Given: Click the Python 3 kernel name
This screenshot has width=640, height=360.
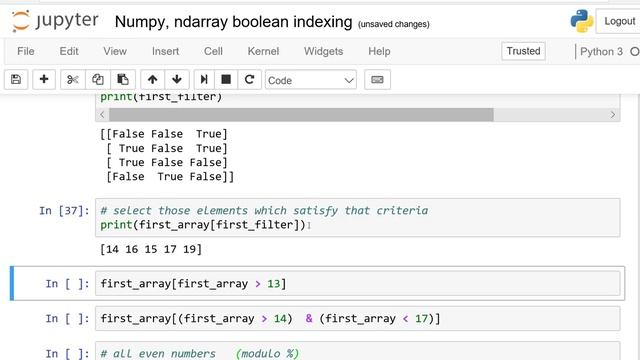Looking at the screenshot, I should coord(601,52).
